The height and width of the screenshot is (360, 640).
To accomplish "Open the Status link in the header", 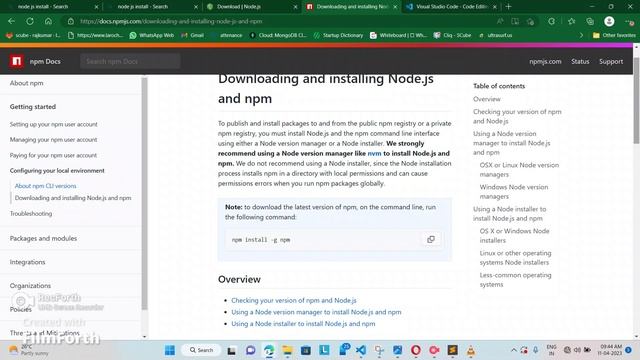I will tap(580, 61).
